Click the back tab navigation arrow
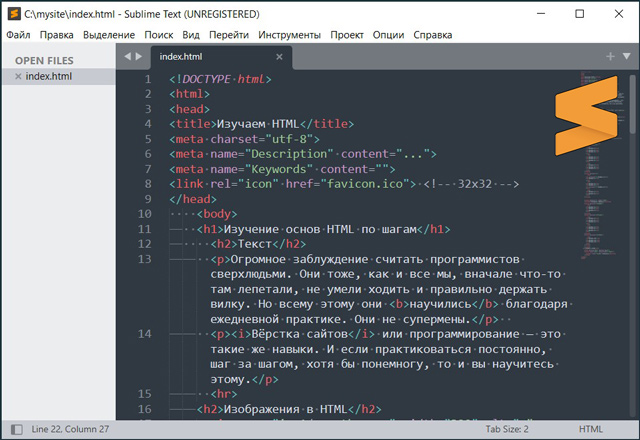Screen dimensions: 640x440 tap(128, 56)
